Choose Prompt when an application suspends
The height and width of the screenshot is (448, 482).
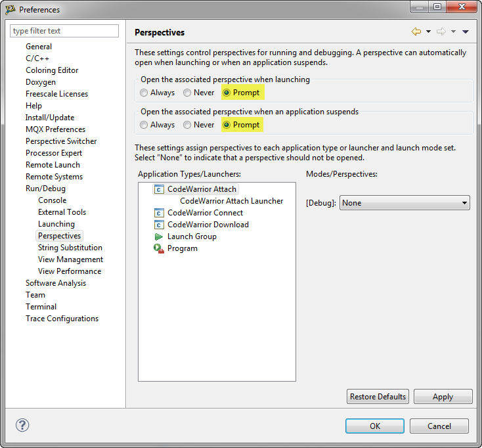(227, 125)
